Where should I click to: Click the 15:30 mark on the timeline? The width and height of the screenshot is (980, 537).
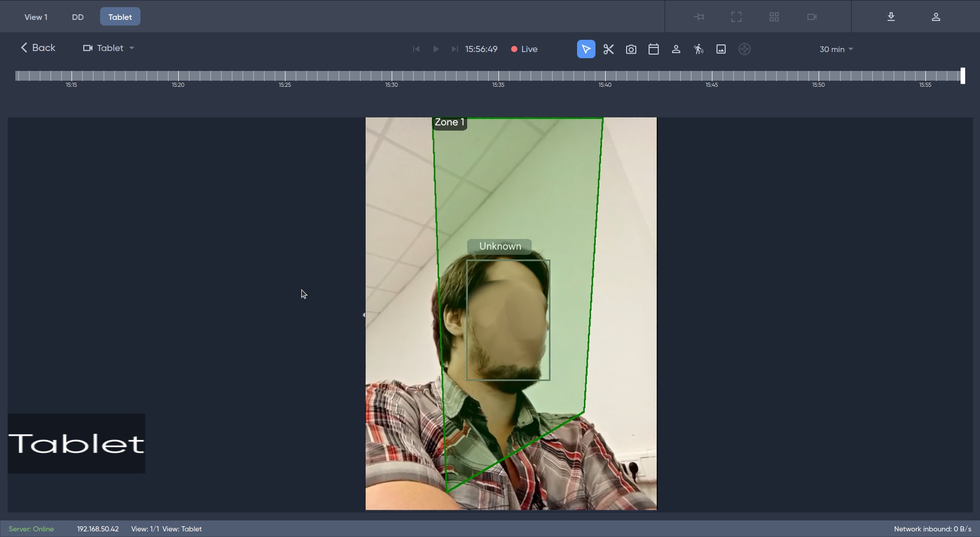pyautogui.click(x=392, y=76)
